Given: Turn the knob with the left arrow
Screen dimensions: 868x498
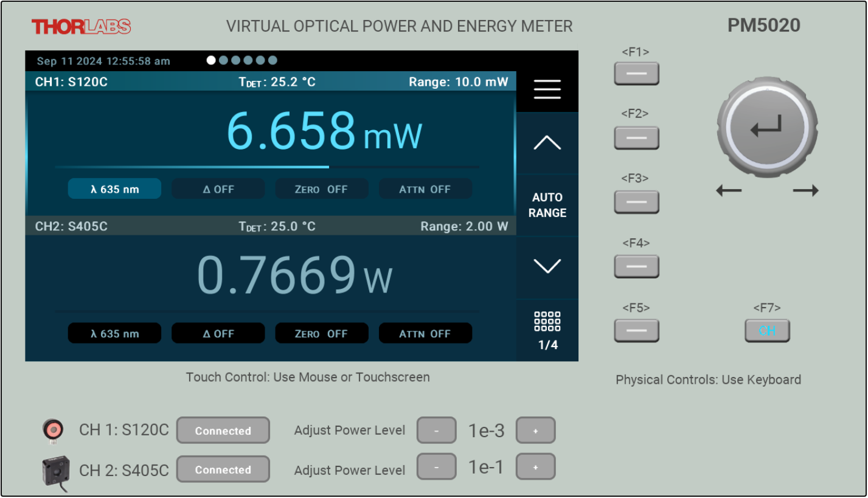Looking at the screenshot, I should (x=729, y=191).
